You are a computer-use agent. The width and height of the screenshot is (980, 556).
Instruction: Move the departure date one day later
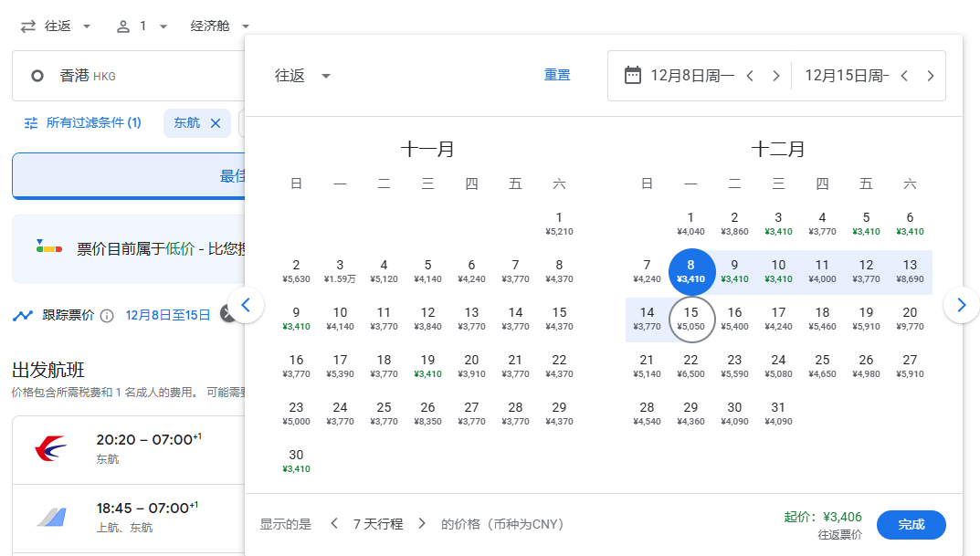point(776,76)
